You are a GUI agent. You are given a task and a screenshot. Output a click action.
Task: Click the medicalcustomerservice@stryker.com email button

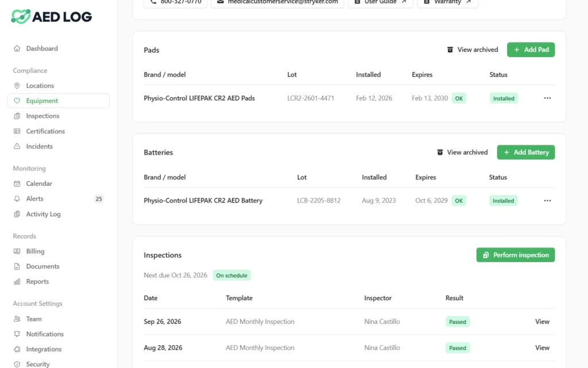coord(277,2)
